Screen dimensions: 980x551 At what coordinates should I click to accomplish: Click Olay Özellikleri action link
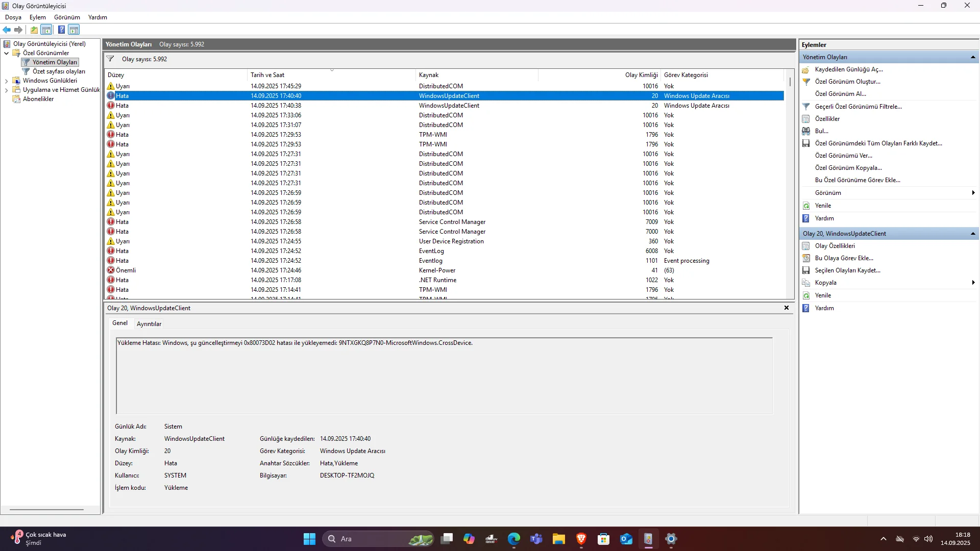tap(835, 246)
